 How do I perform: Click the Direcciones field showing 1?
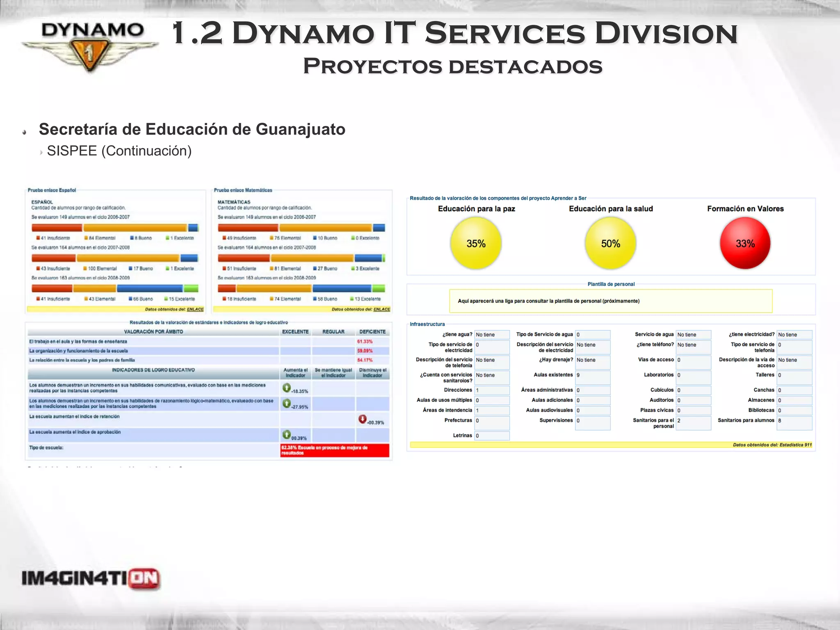tap(492, 390)
